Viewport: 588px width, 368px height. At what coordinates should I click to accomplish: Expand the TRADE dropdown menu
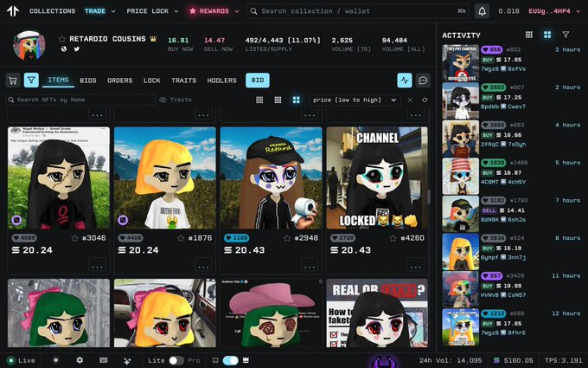coord(99,11)
